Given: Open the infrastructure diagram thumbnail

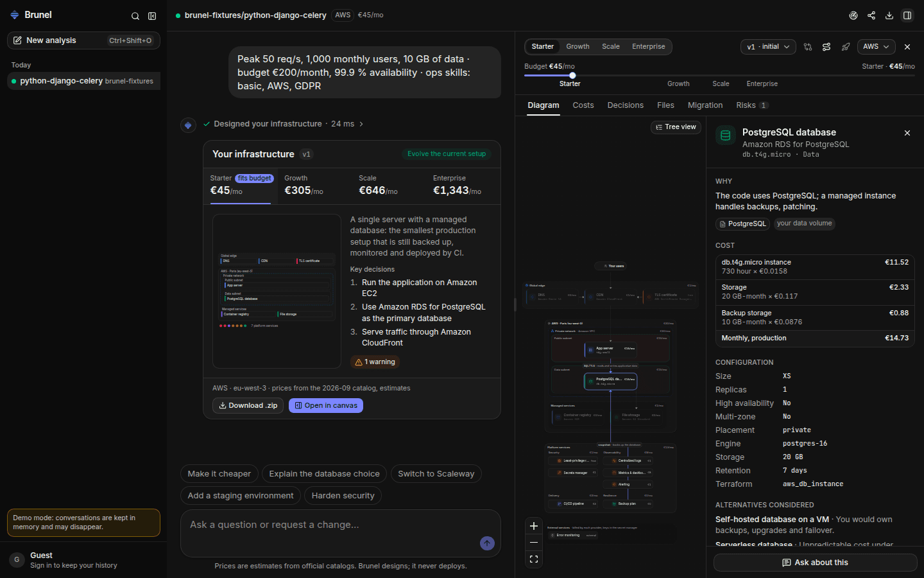Looking at the screenshot, I should coord(277,291).
